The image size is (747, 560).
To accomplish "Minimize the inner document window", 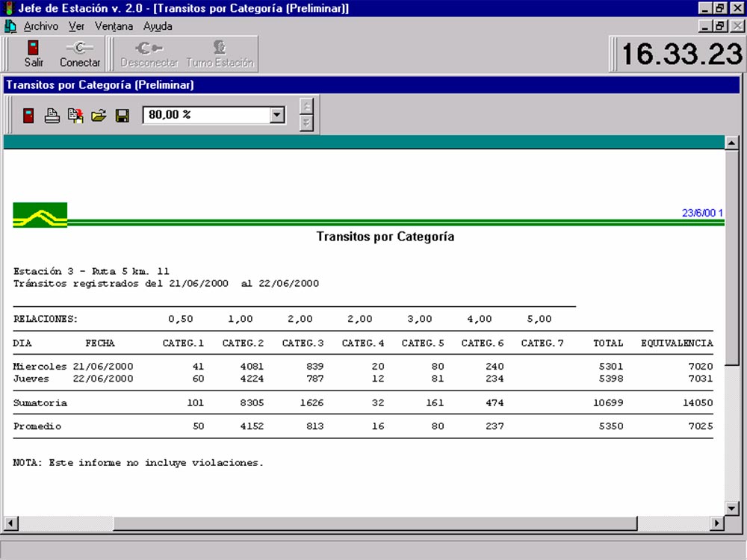I will tap(706, 26).
